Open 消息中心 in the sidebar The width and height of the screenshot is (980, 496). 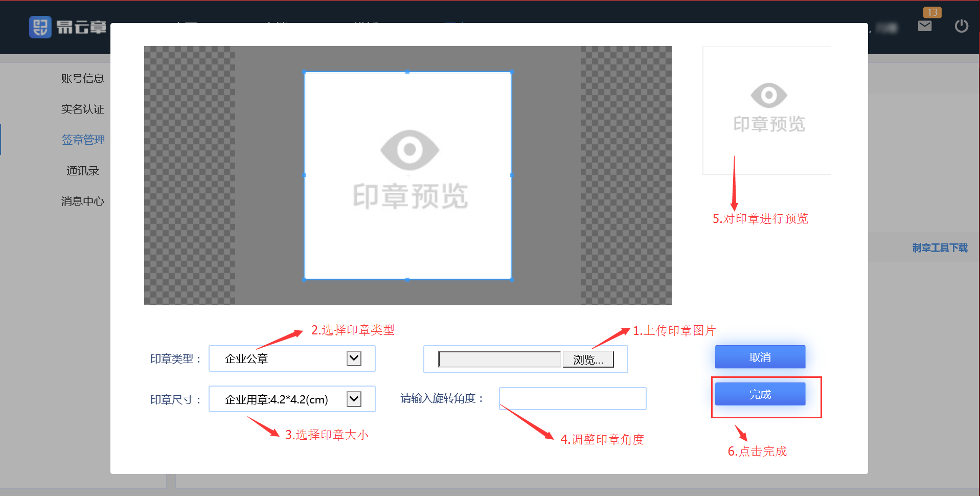pyautogui.click(x=82, y=201)
